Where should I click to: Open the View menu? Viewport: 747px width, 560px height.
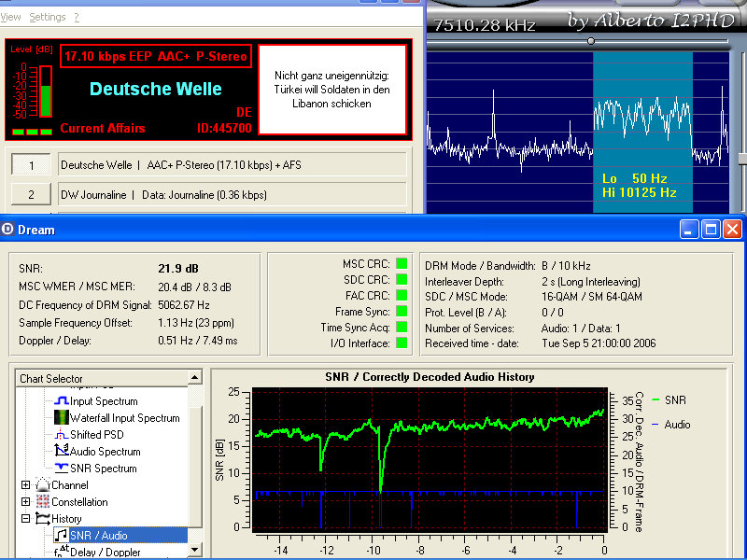point(10,17)
